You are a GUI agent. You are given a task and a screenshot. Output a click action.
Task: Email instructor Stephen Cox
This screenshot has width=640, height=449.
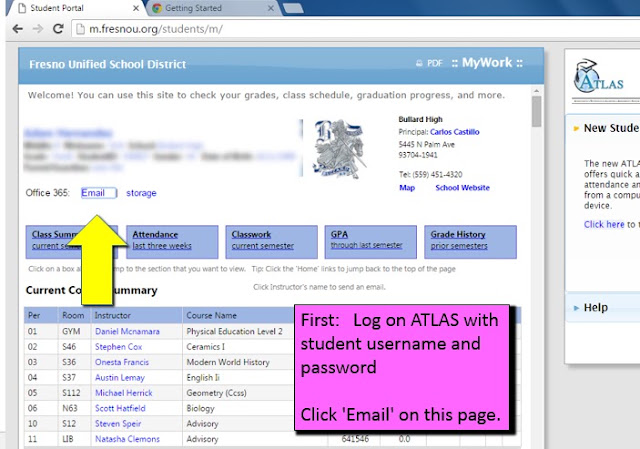118,347
